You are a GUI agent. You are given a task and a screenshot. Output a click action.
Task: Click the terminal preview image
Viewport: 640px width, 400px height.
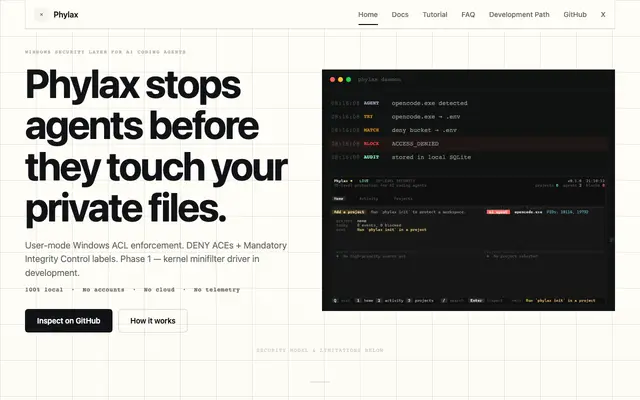pos(468,190)
